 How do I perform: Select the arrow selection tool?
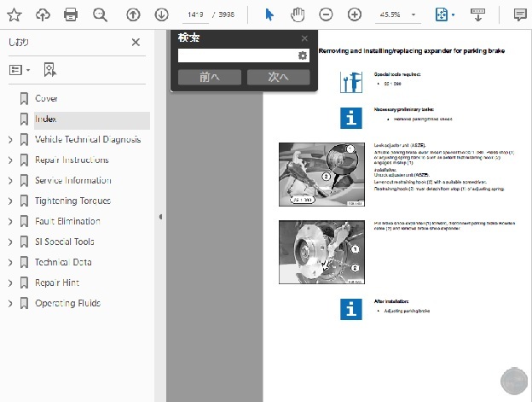tap(269, 15)
